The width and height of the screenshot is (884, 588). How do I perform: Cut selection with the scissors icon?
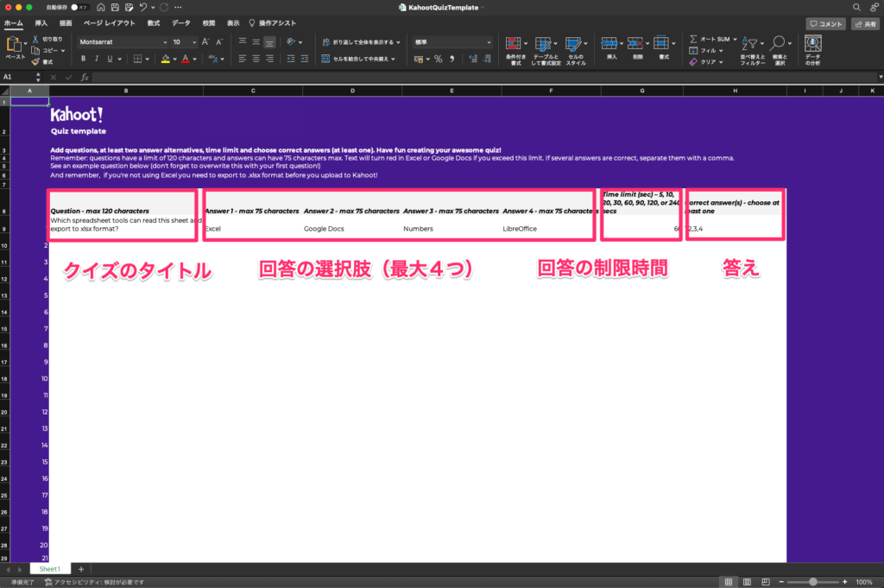35,39
